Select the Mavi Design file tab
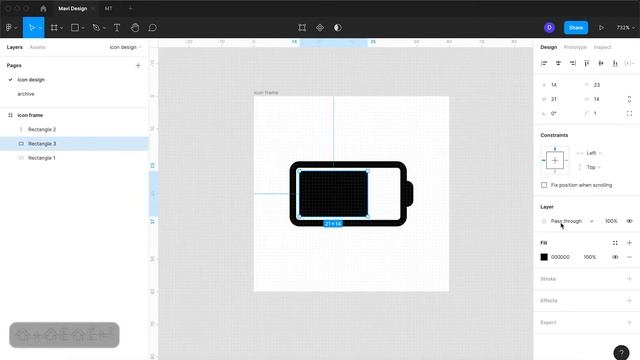Viewport: 640px width, 360px height. pos(73,9)
